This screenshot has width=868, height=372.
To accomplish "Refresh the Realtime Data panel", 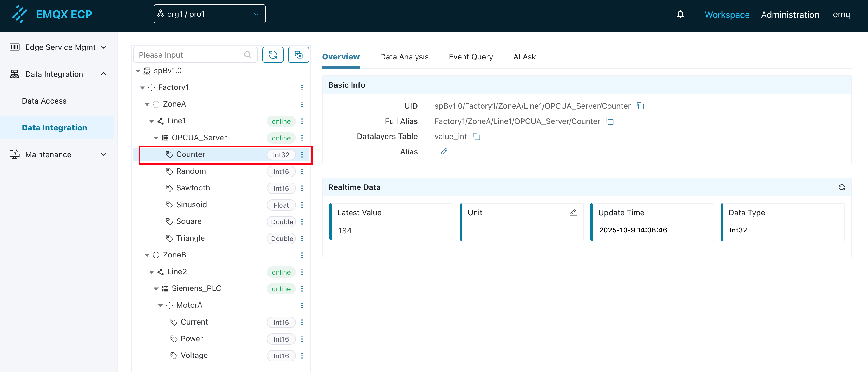I will pos(841,187).
